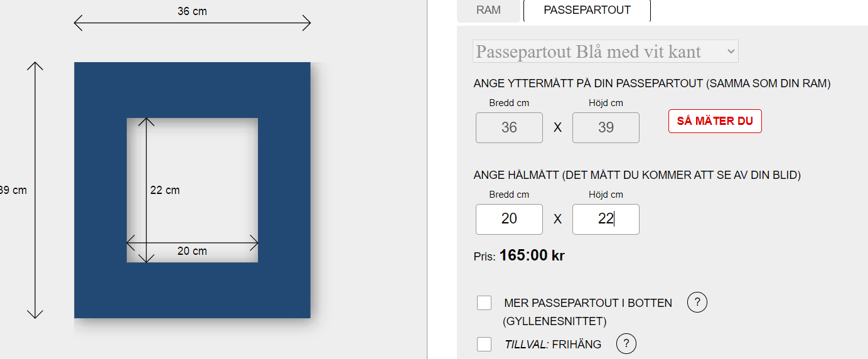The image size is (868, 359).
Task: Click help icon beside Mer passepartout i botten
Action: (x=697, y=303)
